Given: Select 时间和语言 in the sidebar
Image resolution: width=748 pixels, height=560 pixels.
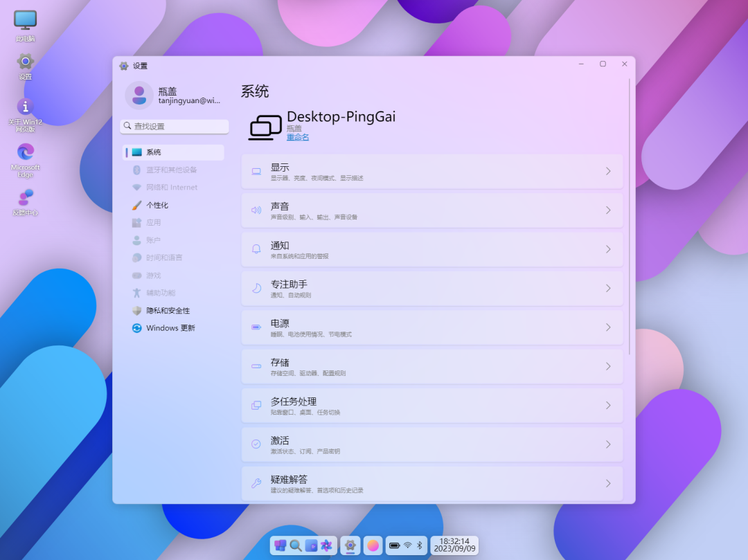Looking at the screenshot, I should (174, 258).
